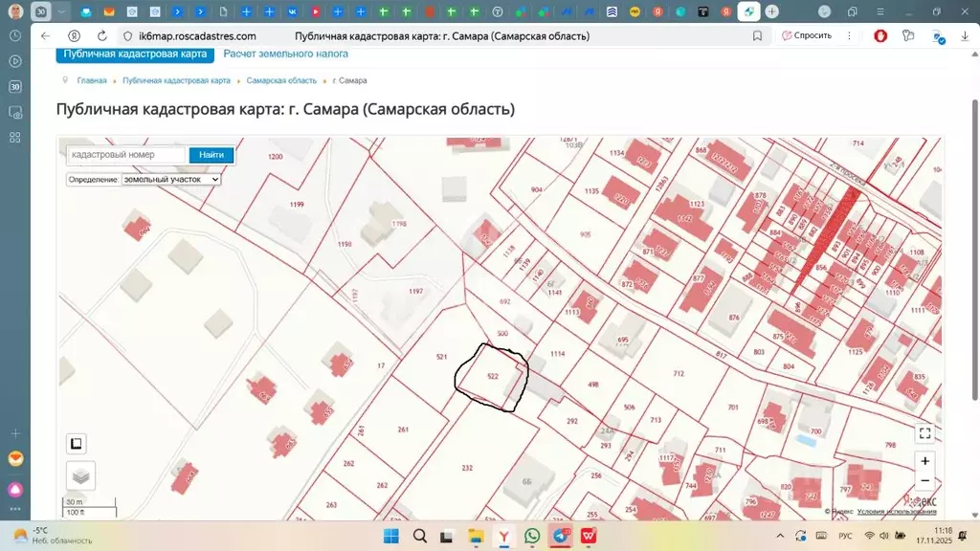
Task: Click inside the кадастровый номер input field
Action: coord(124,155)
